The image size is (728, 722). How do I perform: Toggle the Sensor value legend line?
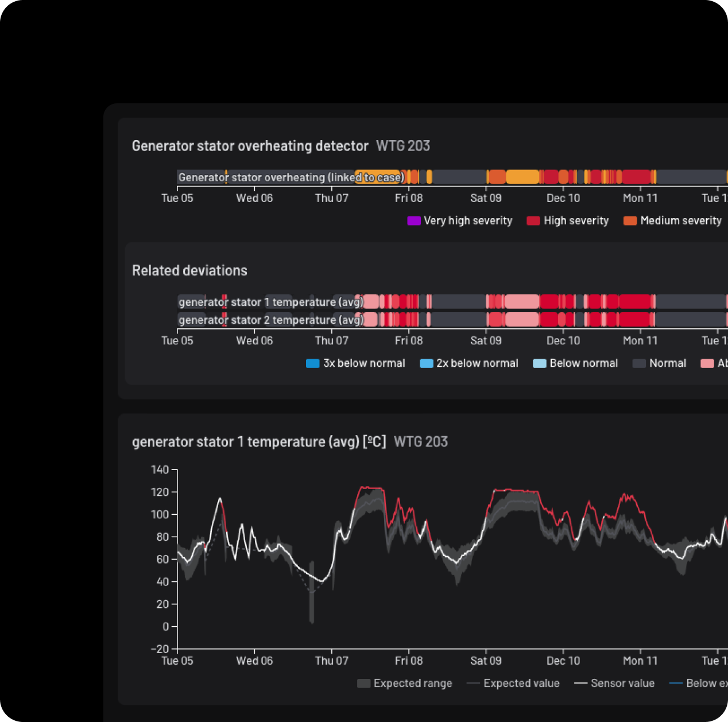(x=580, y=684)
